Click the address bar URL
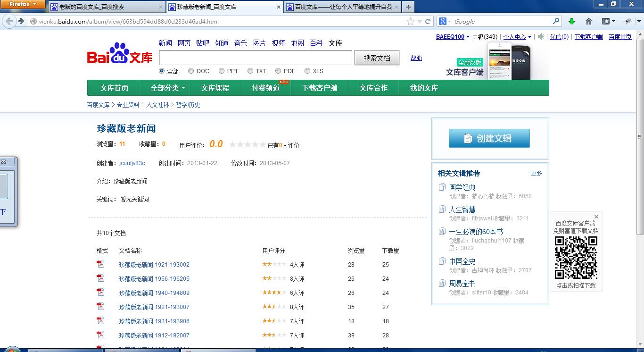644x352 pixels. point(129,21)
